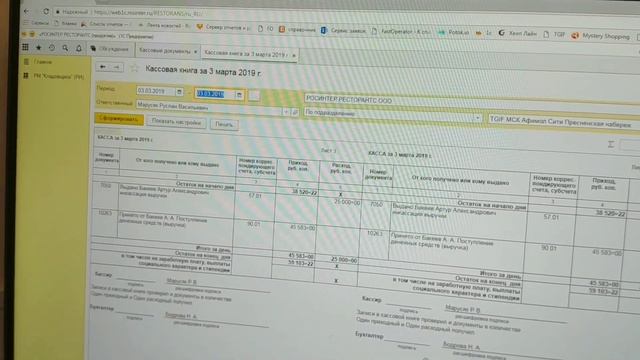This screenshot has height=360, width=640.
Task: Select right-sheet document number 10263
Action: (x=375, y=233)
